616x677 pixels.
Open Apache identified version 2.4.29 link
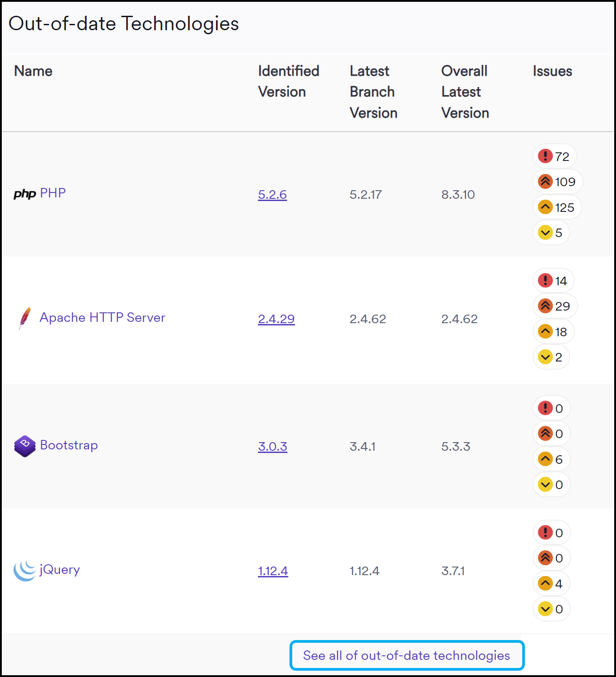pyautogui.click(x=276, y=319)
